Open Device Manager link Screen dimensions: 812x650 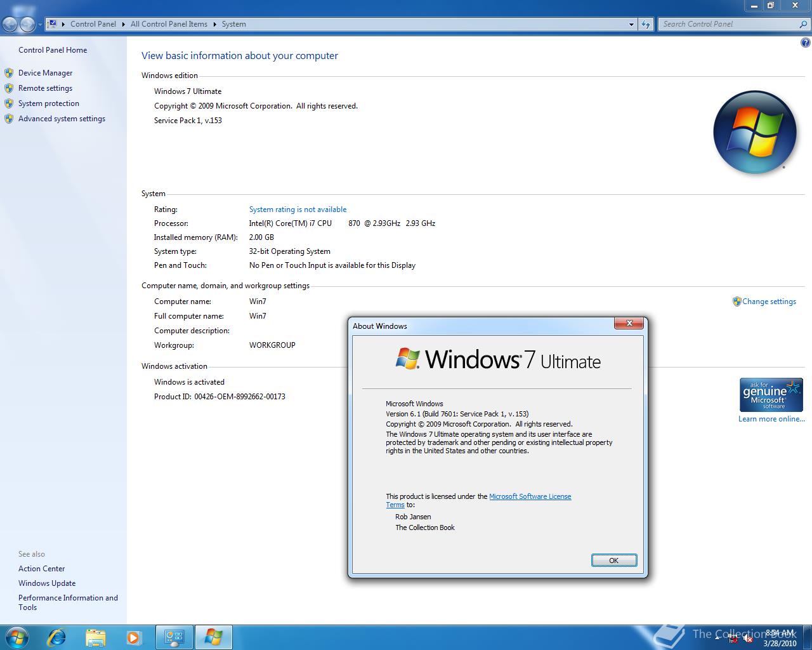(x=45, y=73)
